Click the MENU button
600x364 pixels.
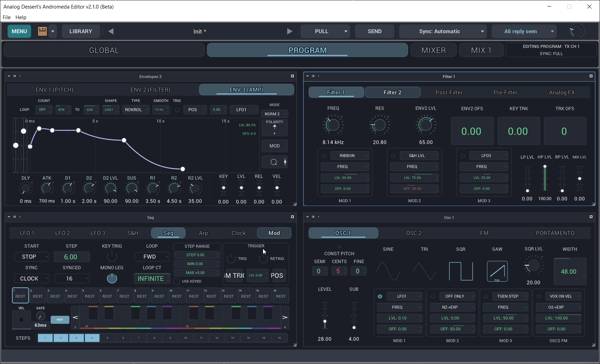[19, 31]
